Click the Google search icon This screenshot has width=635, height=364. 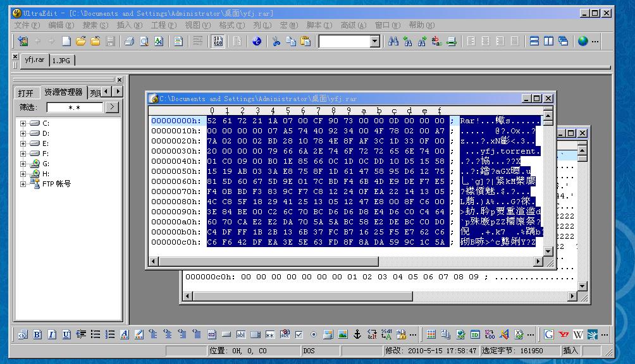click(x=549, y=334)
